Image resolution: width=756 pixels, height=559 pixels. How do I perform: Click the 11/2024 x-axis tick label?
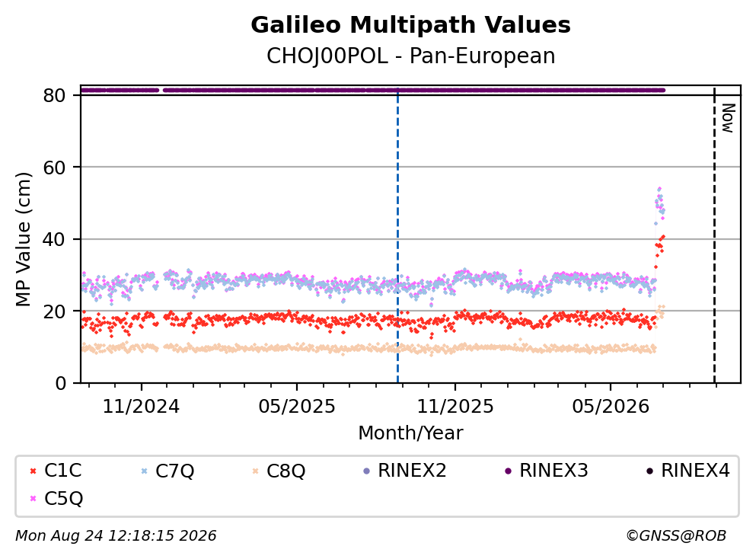142,407
